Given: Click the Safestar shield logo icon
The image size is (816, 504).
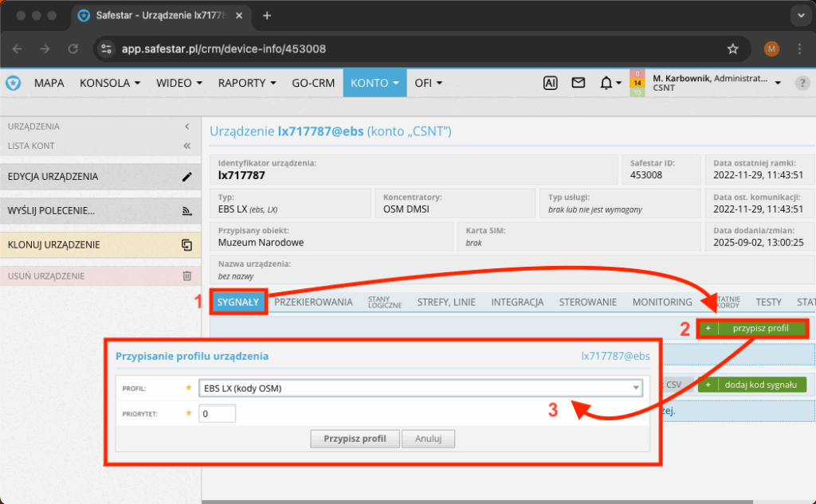Looking at the screenshot, I should coord(14,83).
